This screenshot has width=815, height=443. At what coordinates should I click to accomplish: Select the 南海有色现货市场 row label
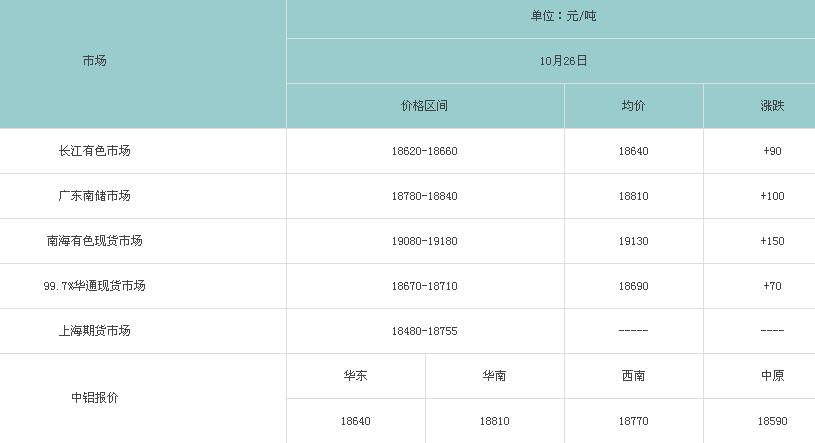pyautogui.click(x=95, y=241)
